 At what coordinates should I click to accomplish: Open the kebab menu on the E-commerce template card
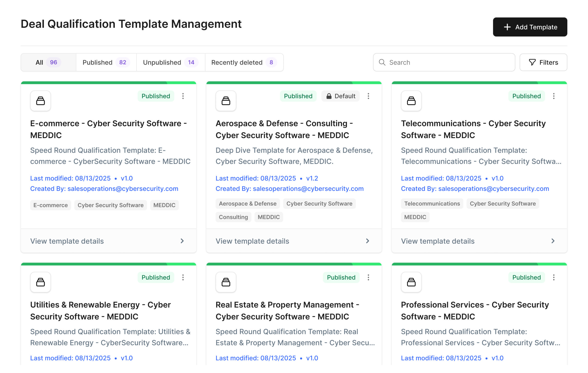coord(183,96)
